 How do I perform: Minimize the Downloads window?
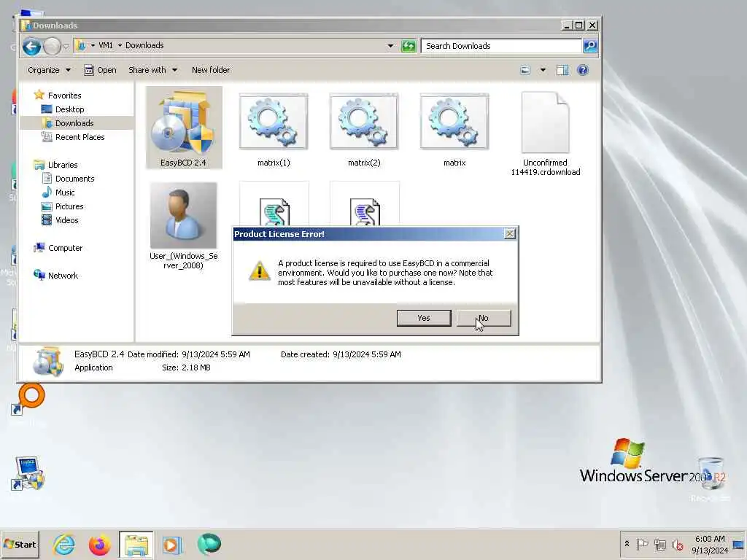coord(566,26)
